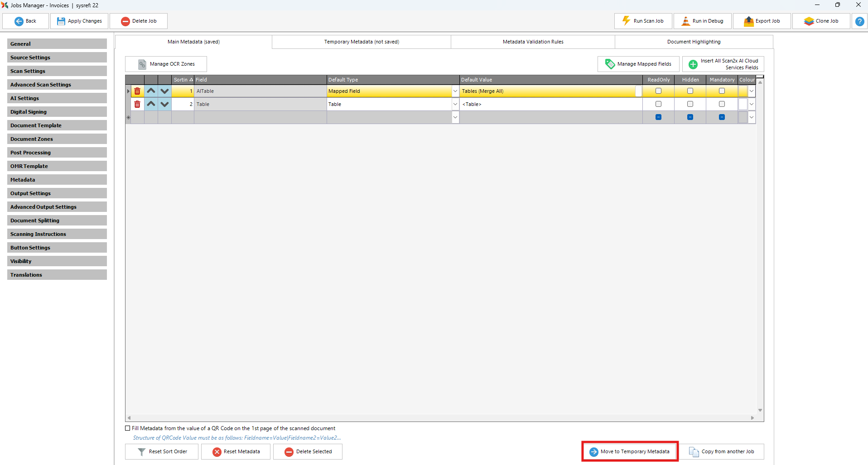The height and width of the screenshot is (465, 868).
Task: Enable ReadOnly checkbox for AITable row
Action: (658, 91)
